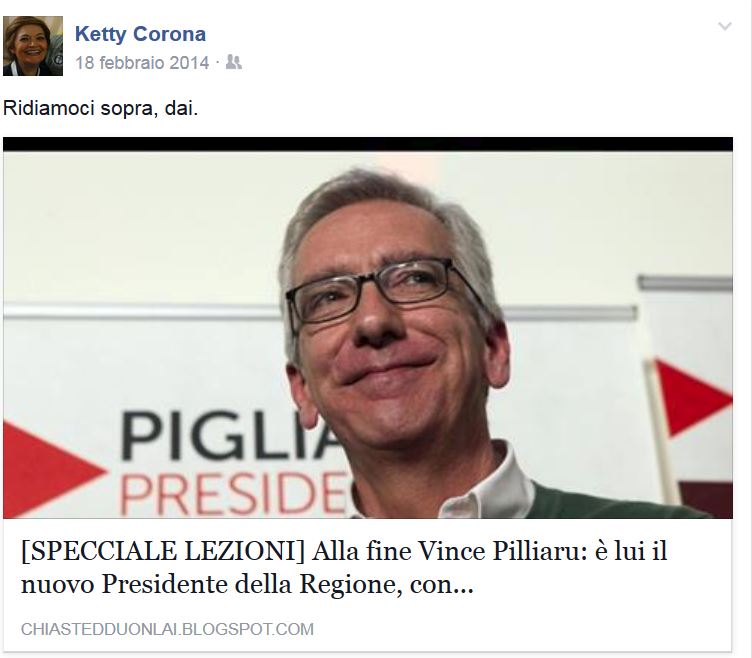Click the black bar atop preview image

[368, 144]
